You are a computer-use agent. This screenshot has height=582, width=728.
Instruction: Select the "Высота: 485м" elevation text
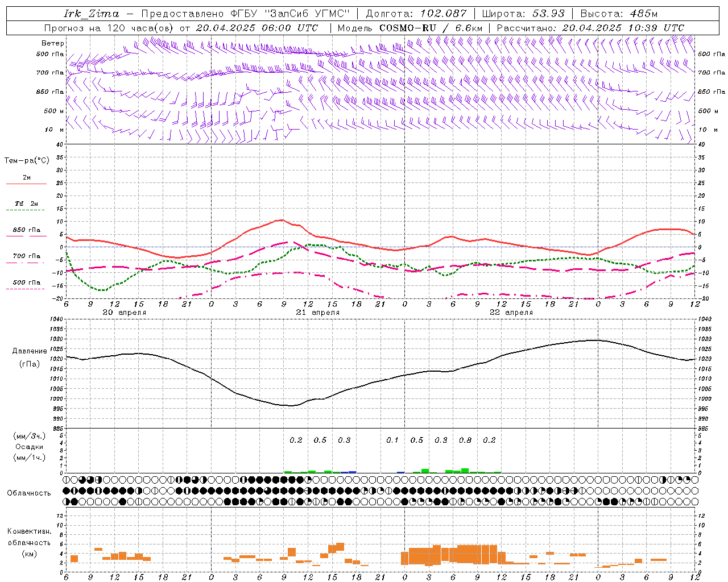click(619, 14)
